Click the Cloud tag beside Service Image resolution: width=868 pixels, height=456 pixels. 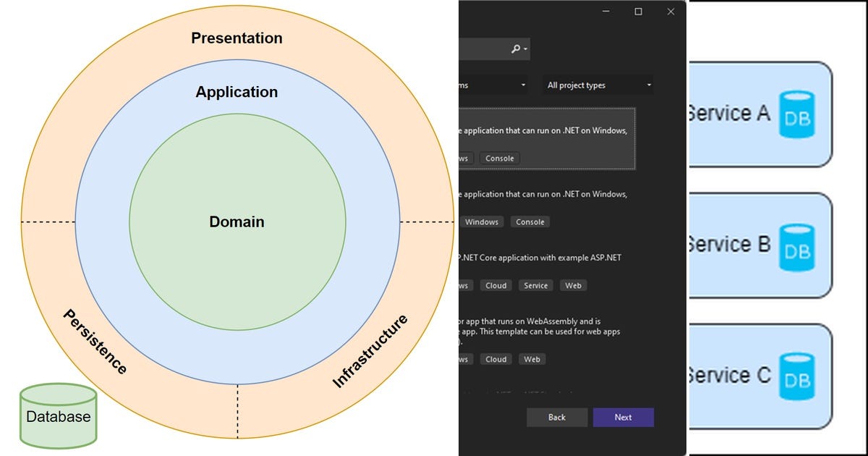click(x=496, y=285)
